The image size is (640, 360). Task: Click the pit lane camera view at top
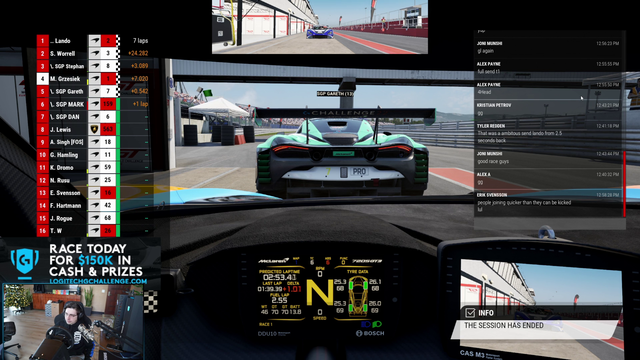(320, 27)
